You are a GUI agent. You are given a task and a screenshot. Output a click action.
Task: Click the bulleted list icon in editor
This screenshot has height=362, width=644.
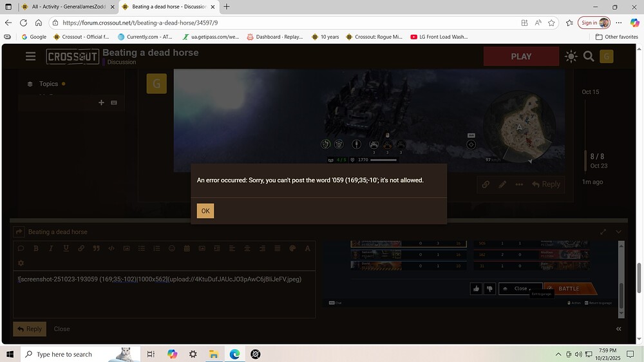[x=142, y=249]
